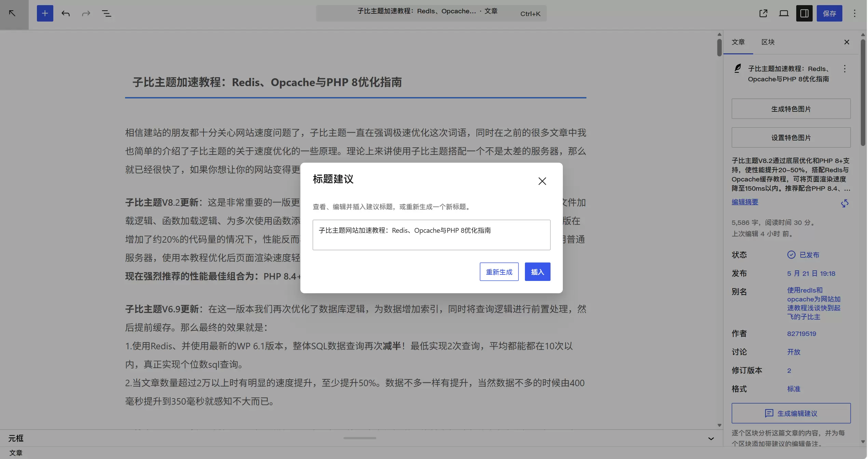Click the meta box resize handle bar

[x=360, y=438]
